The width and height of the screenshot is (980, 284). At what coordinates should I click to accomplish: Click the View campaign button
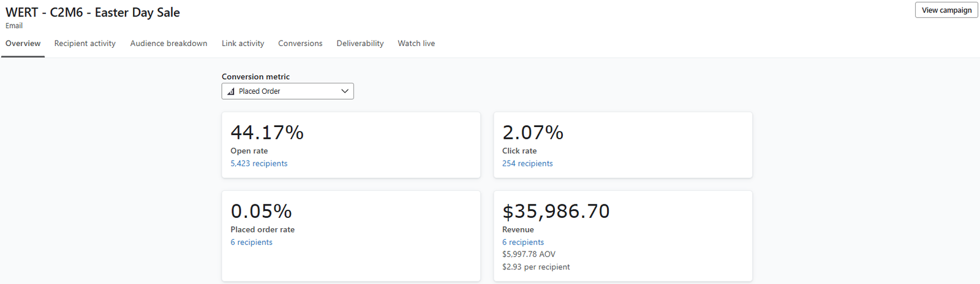point(946,10)
